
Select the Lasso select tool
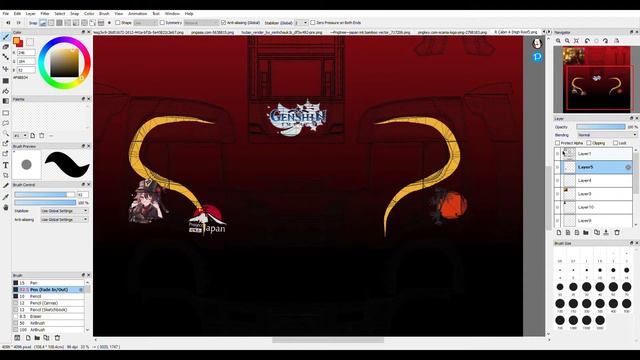pyautogui.click(x=6, y=123)
